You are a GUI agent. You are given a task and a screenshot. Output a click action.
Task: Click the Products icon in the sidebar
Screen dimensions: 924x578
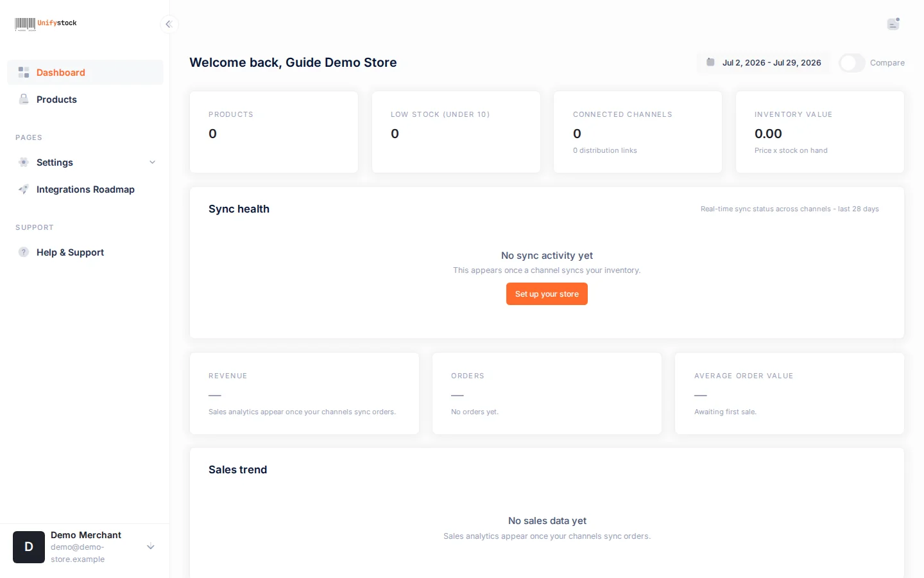pyautogui.click(x=24, y=100)
